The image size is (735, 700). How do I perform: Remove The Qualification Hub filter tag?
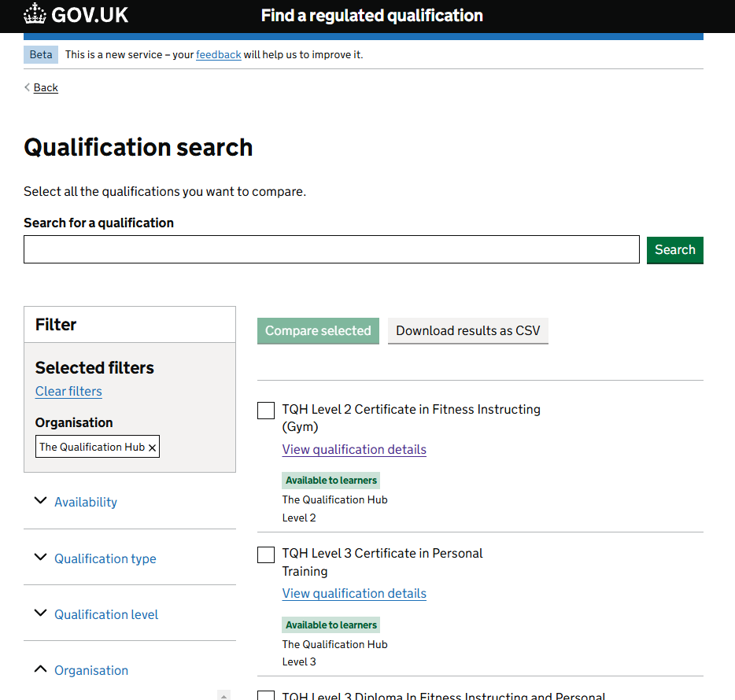[153, 448]
